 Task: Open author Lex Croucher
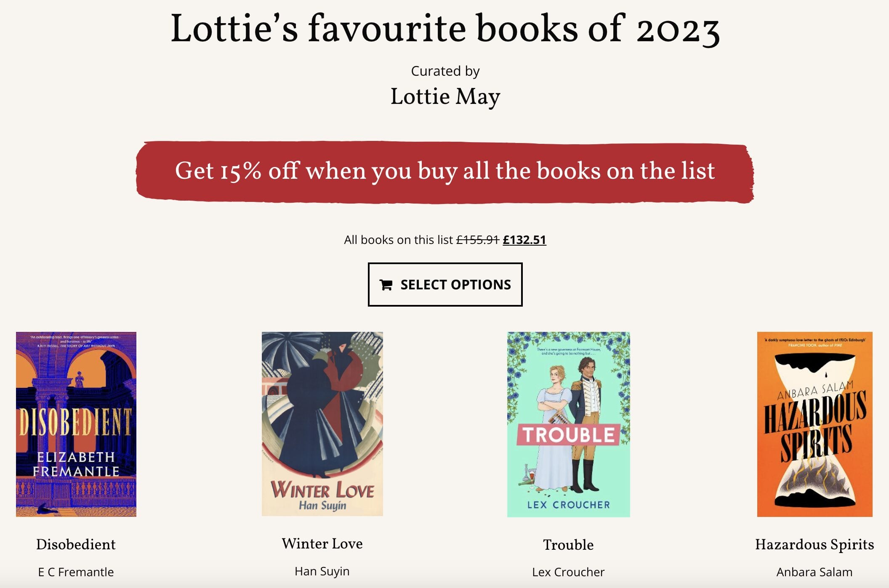coord(568,572)
